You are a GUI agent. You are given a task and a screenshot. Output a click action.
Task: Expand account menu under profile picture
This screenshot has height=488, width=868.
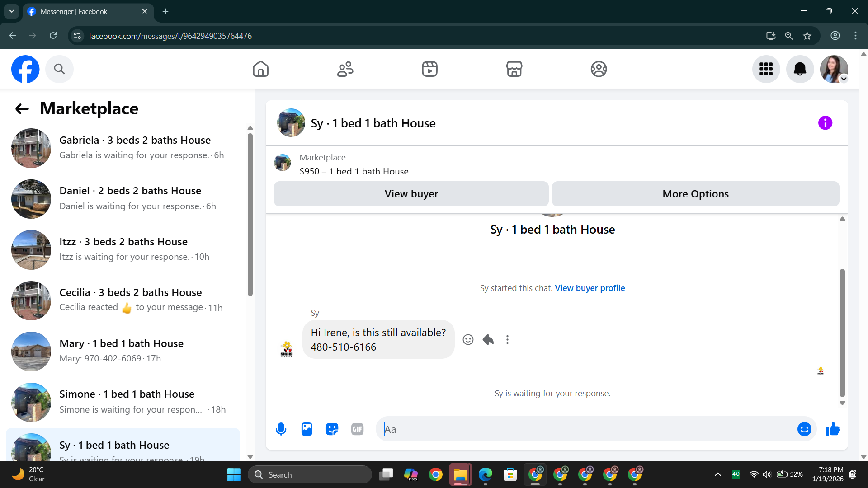point(844,79)
